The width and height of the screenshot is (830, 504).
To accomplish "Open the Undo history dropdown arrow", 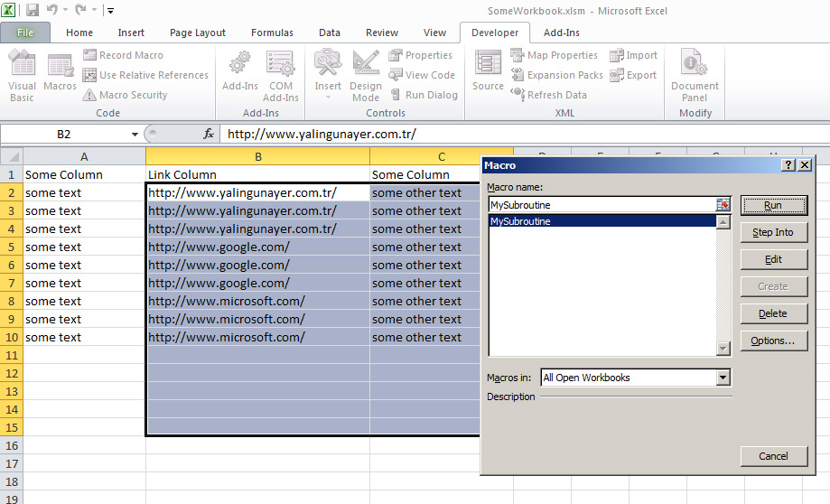I will (x=65, y=10).
